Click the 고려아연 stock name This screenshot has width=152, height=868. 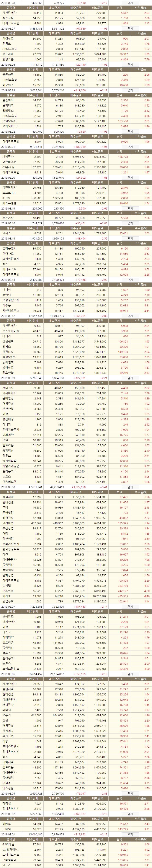point(8,523)
